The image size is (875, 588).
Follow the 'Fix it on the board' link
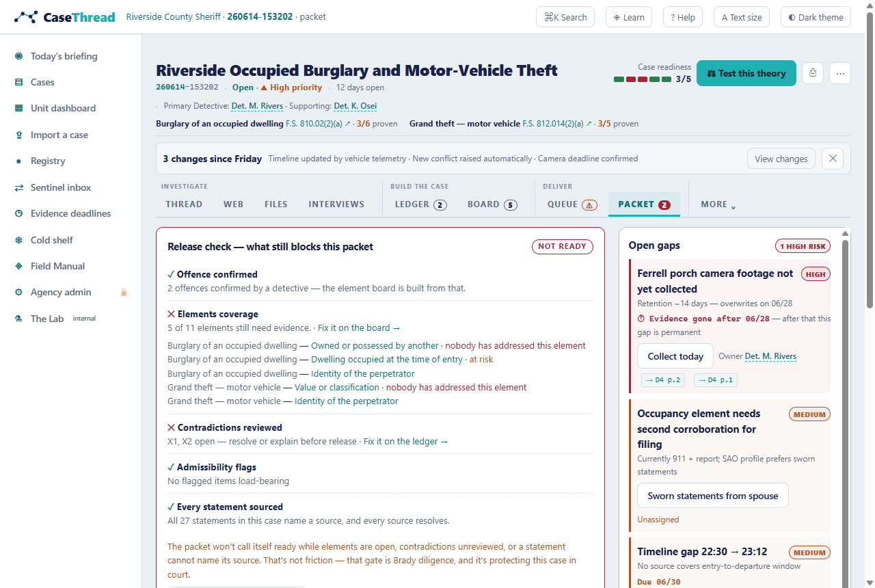(359, 328)
